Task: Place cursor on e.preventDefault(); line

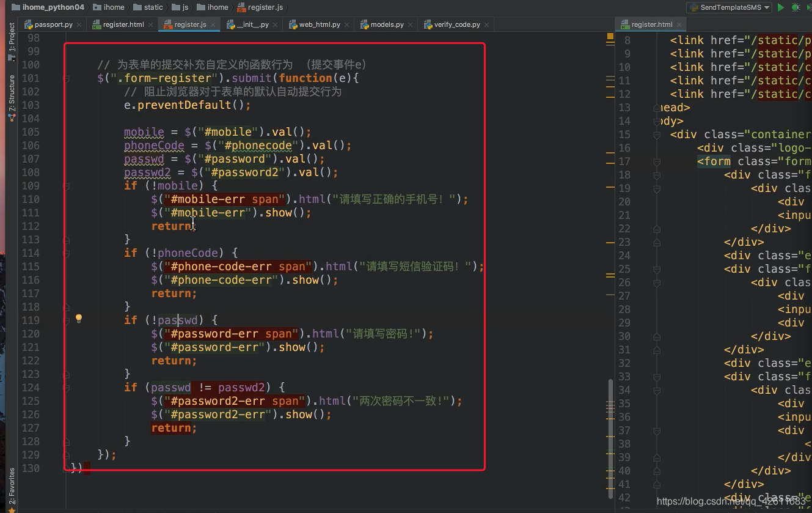Action: (x=187, y=105)
